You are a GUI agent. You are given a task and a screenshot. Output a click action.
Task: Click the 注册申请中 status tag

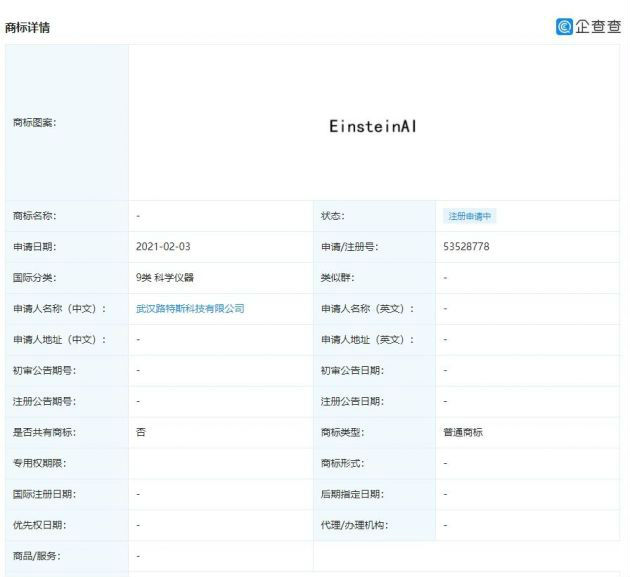coord(469,216)
